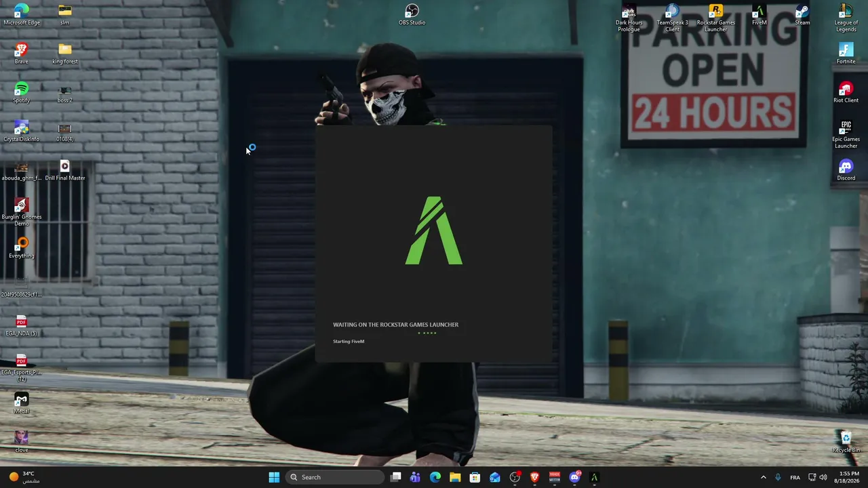Open the volume tray icon
The width and height of the screenshot is (868, 488).
[x=823, y=477]
